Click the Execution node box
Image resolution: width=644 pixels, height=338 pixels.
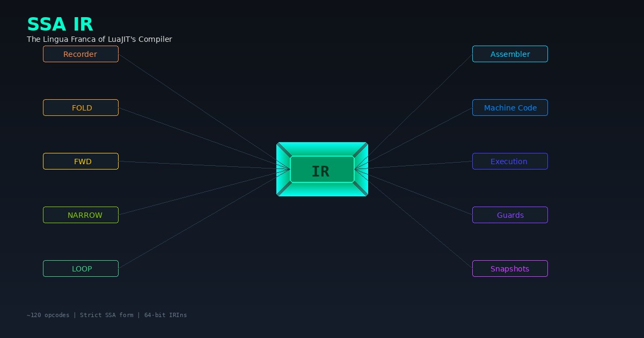(510, 161)
